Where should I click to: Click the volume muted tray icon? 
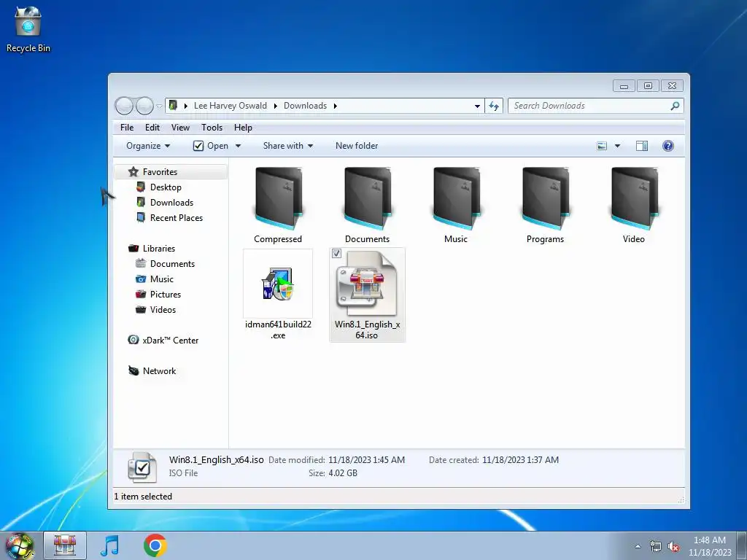673,547
